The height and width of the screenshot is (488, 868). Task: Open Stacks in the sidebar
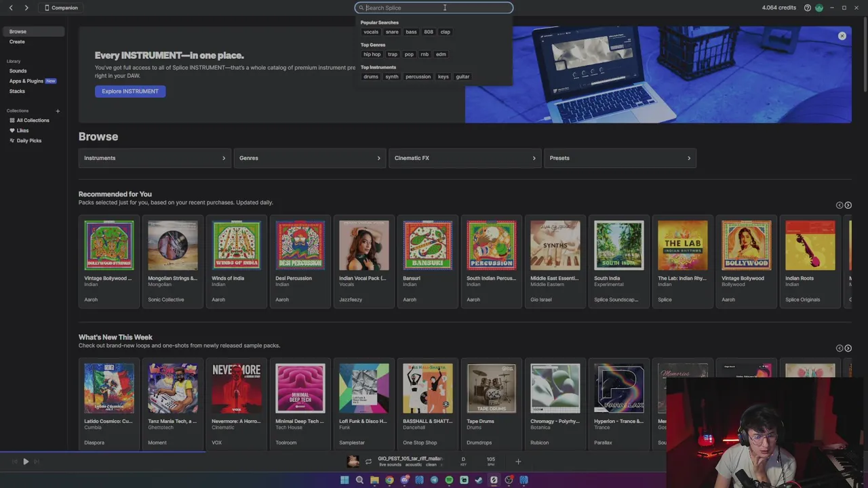pyautogui.click(x=17, y=91)
